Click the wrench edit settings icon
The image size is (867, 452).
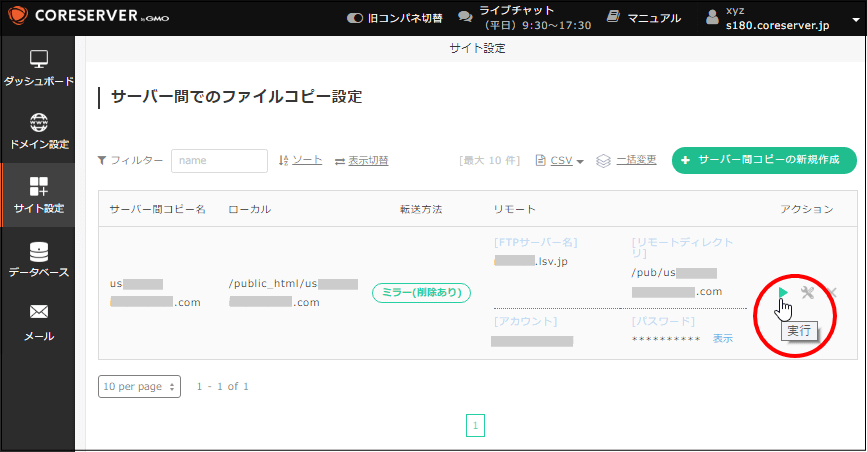(808, 292)
